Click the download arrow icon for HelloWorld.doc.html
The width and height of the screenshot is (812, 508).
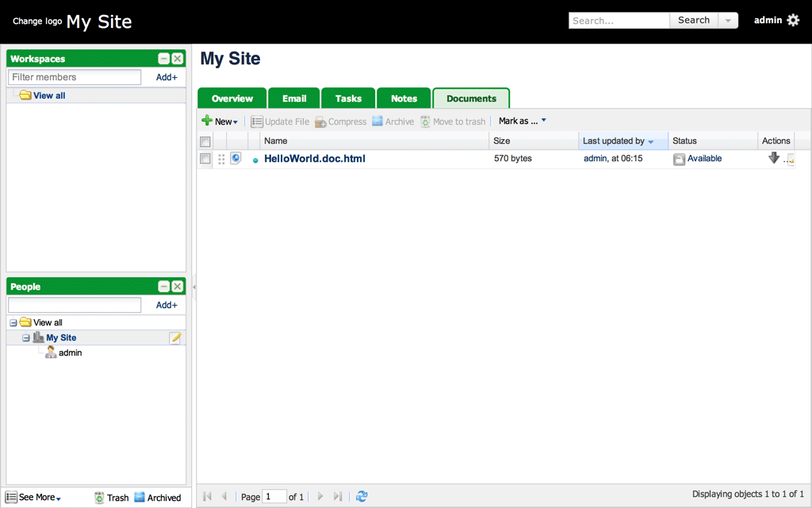[774, 158]
